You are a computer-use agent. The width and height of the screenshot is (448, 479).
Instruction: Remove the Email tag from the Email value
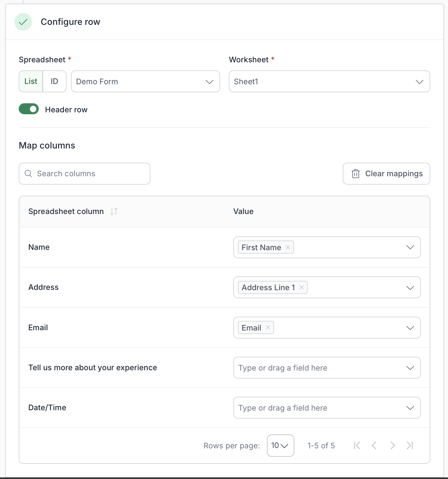pos(268,328)
